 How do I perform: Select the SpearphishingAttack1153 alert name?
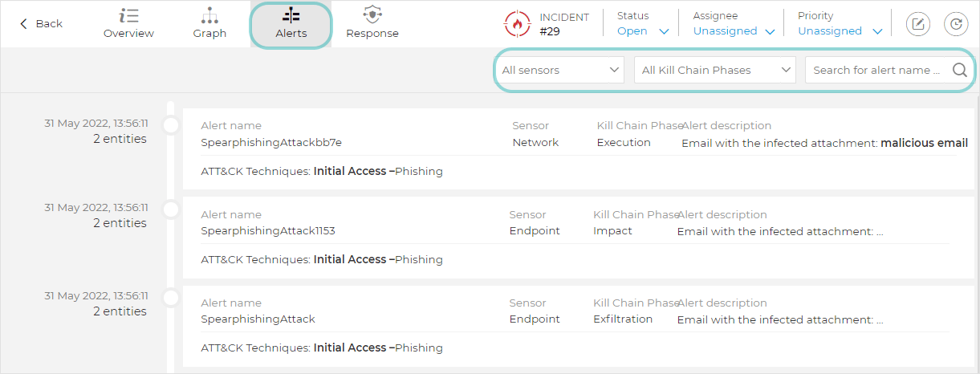click(268, 231)
